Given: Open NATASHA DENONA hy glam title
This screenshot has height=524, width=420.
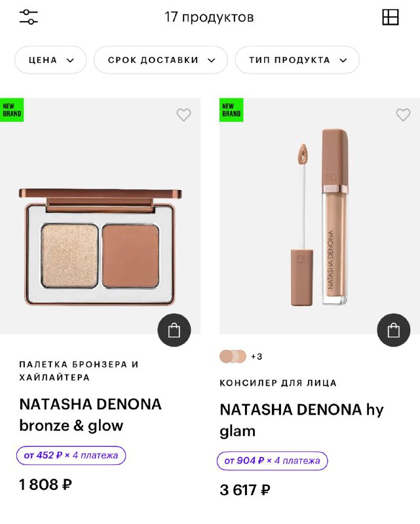Looking at the screenshot, I should pyautogui.click(x=301, y=420).
